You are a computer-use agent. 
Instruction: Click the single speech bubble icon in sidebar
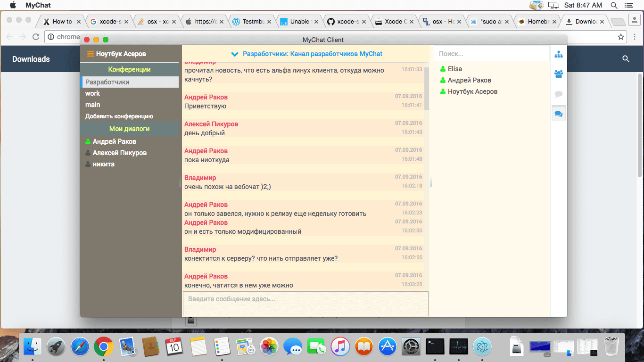(x=559, y=94)
